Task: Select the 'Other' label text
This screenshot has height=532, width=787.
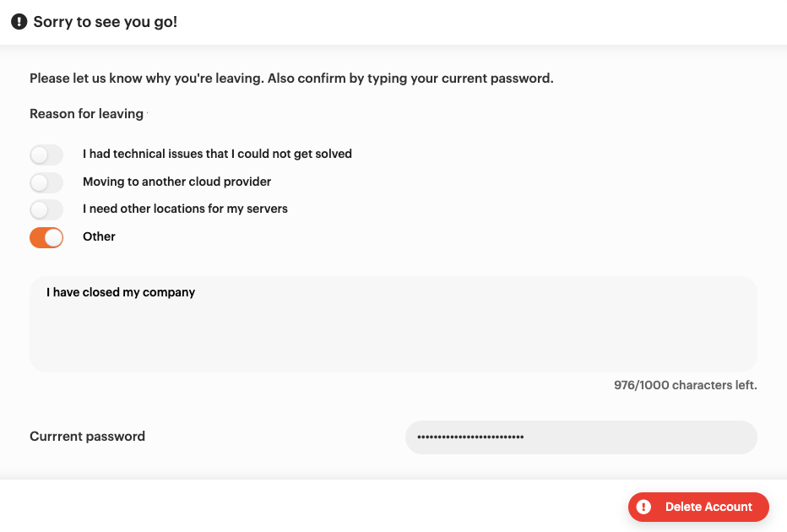Action: tap(99, 236)
